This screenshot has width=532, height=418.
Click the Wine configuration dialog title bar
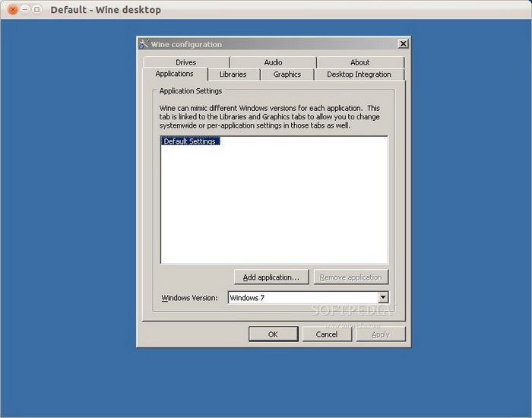pyautogui.click(x=266, y=44)
